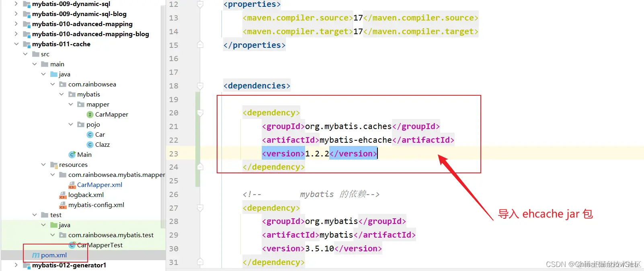Open pom.xml in the project tree
This screenshot has height=271, width=644.
tap(54, 255)
